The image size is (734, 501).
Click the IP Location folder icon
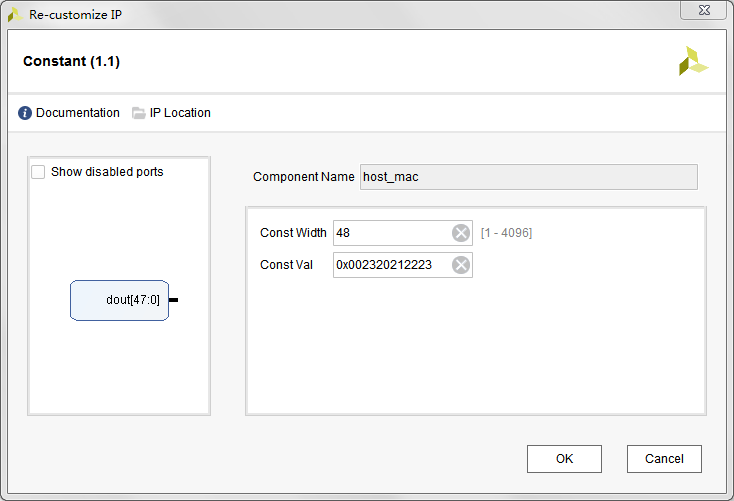coord(139,113)
